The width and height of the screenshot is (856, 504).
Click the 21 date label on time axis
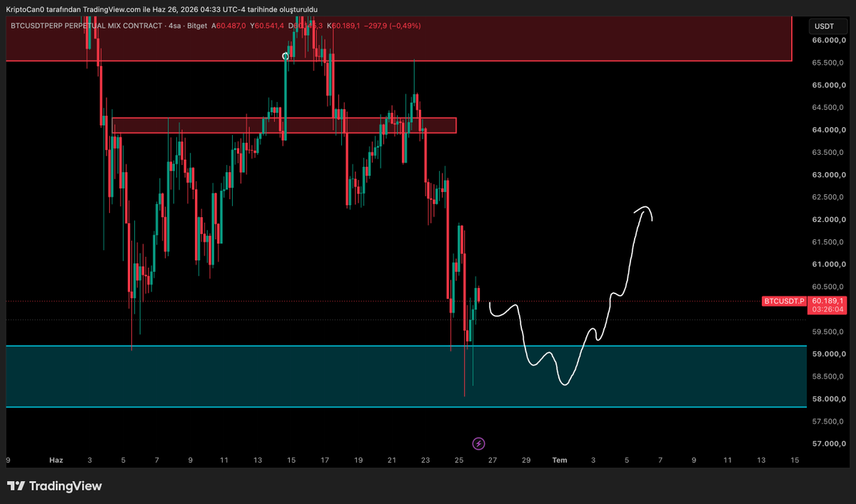tap(391, 460)
